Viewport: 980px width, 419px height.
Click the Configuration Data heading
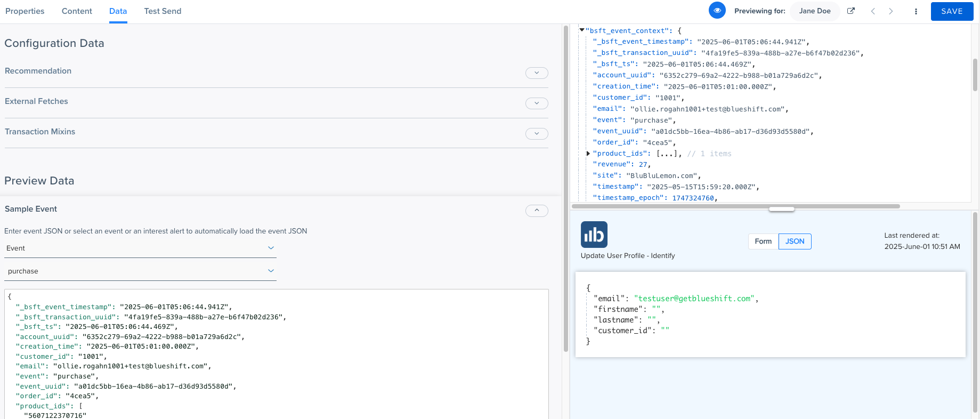coord(54,43)
